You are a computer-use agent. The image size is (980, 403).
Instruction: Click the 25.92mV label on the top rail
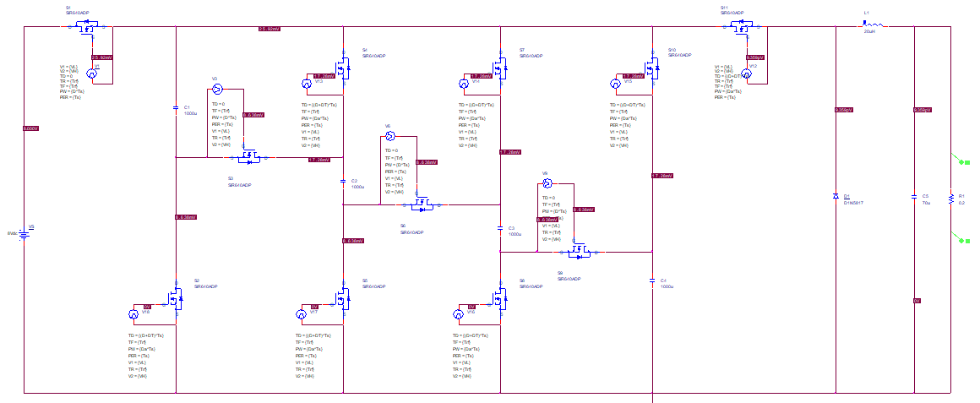[x=269, y=30]
